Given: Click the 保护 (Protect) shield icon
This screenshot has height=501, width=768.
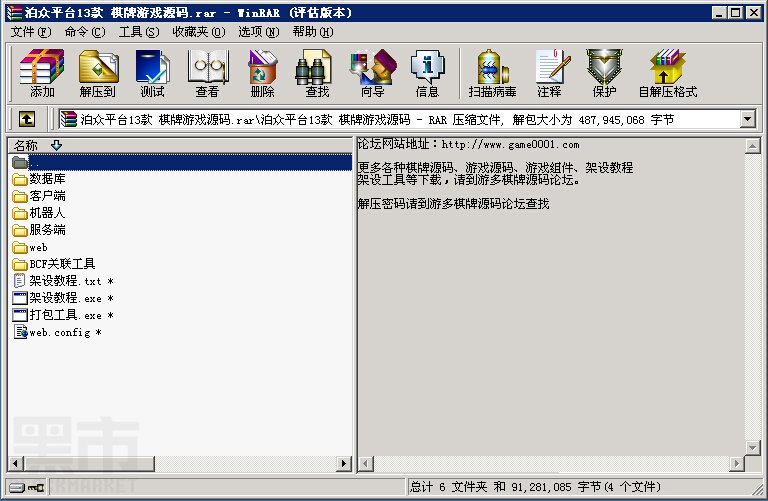Looking at the screenshot, I should [x=604, y=67].
